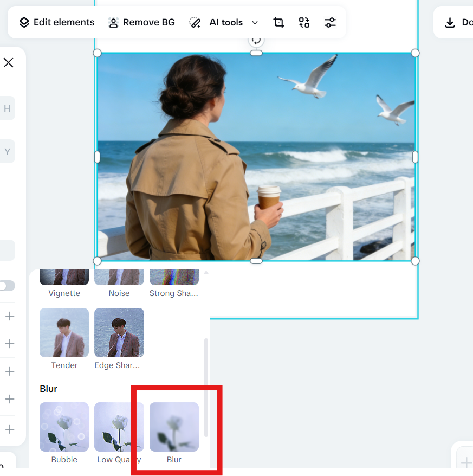Open the image Adjust settings icon
The height and width of the screenshot is (476, 473).
330,22
